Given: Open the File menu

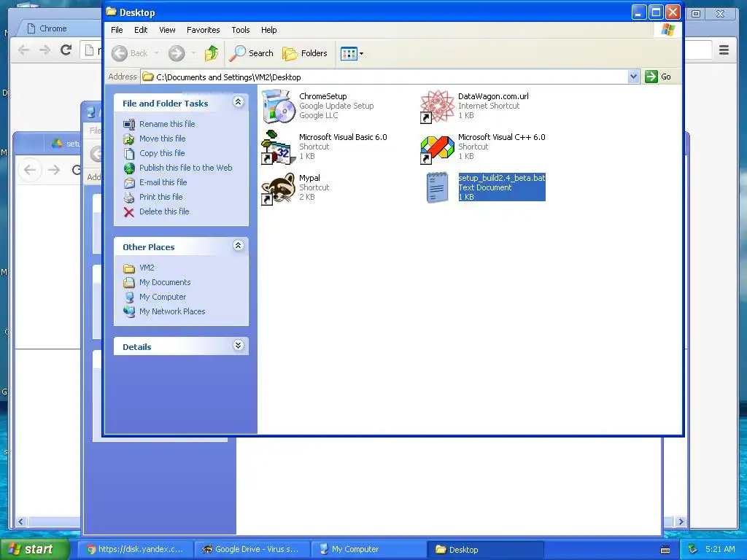Looking at the screenshot, I should [117, 30].
